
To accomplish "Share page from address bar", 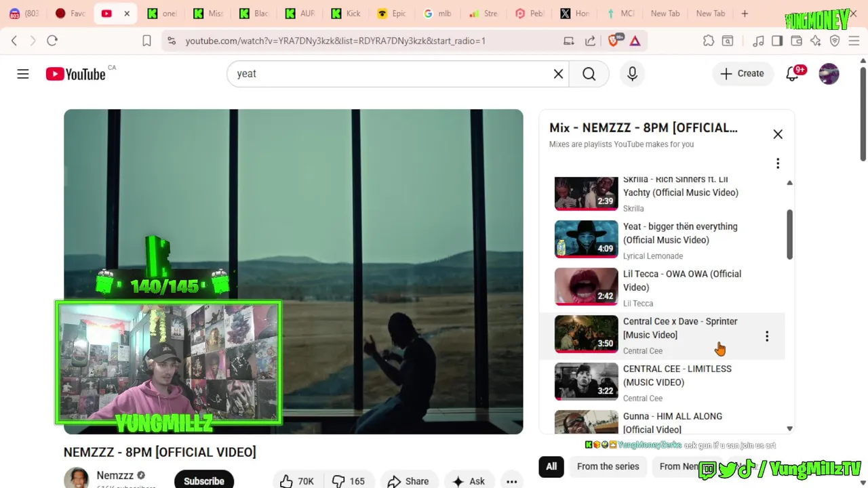I will (589, 41).
